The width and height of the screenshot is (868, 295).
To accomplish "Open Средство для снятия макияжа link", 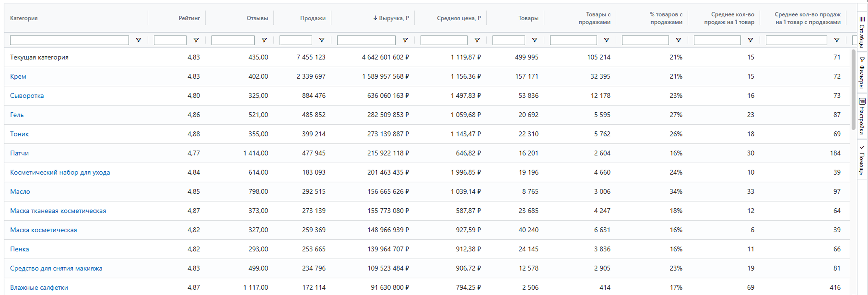I will tap(56, 269).
